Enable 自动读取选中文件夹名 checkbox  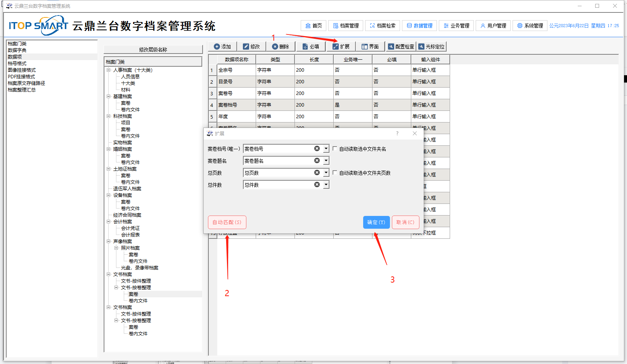tap(335, 149)
